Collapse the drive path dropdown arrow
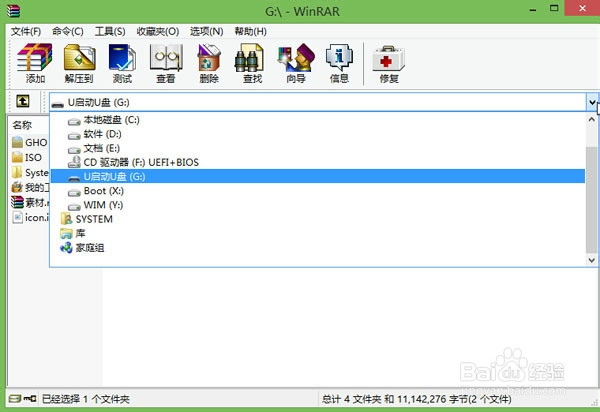The width and height of the screenshot is (600, 412). click(x=592, y=102)
